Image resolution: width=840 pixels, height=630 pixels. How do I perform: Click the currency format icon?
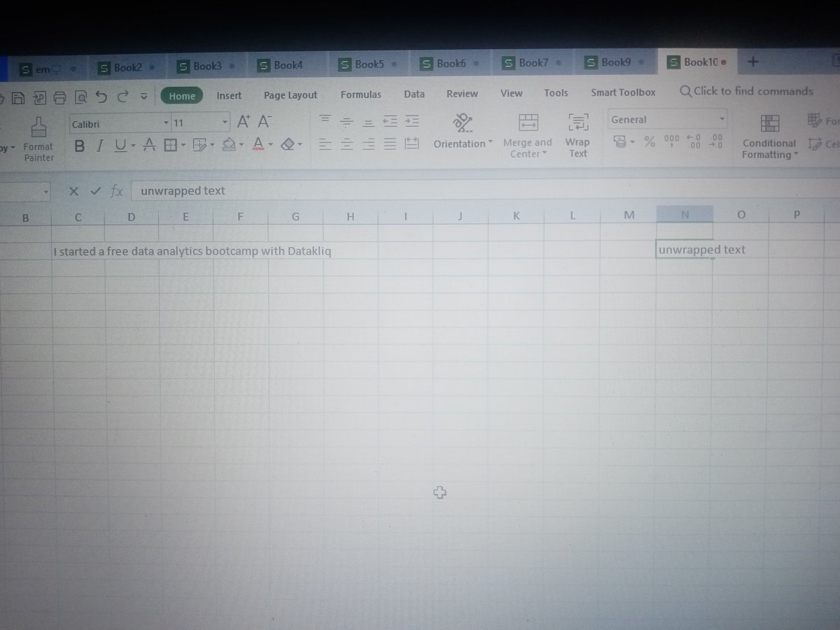(x=619, y=142)
